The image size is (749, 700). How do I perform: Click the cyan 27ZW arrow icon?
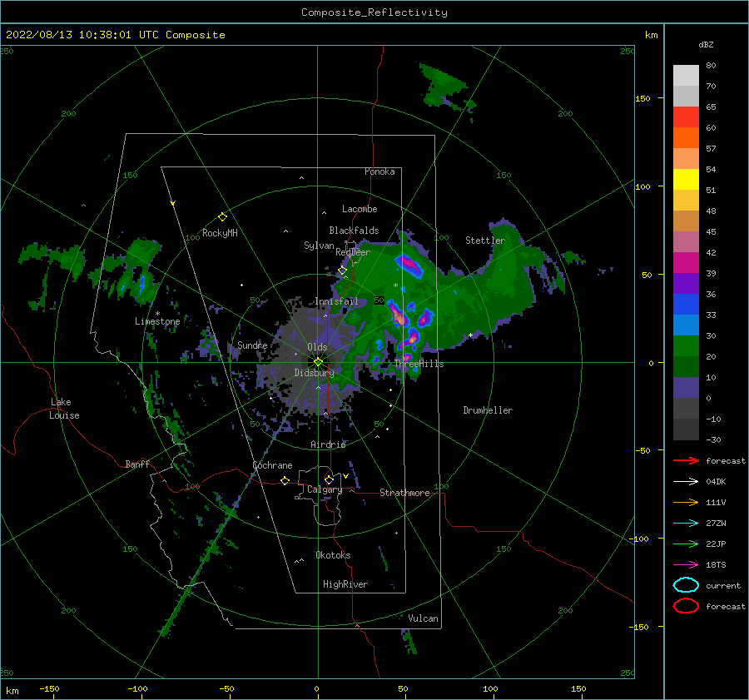(686, 524)
